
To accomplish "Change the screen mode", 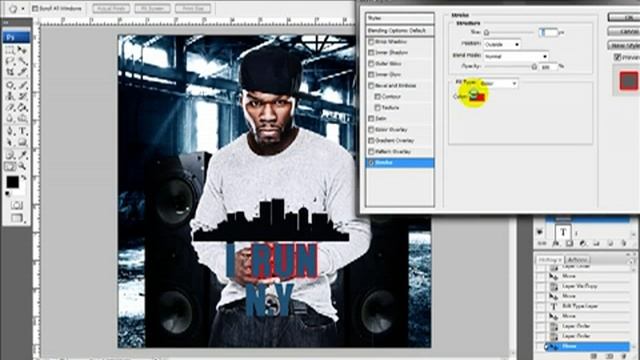I will point(17,218).
